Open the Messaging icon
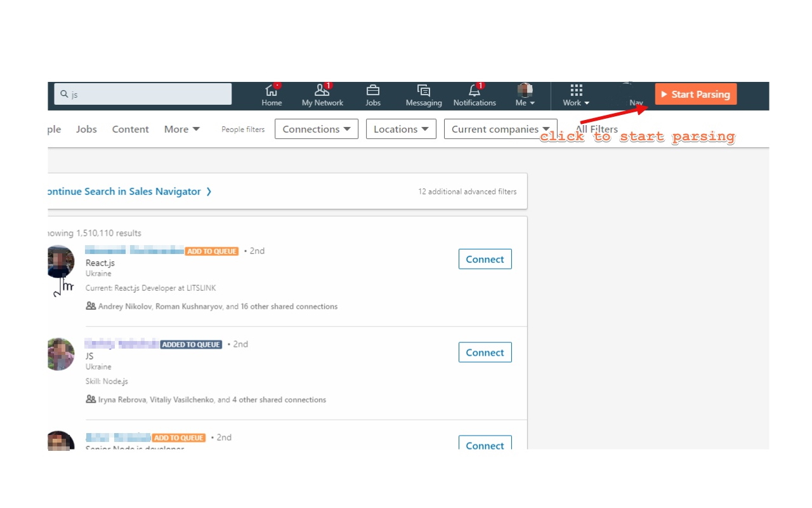This screenshot has width=812, height=508. click(424, 95)
